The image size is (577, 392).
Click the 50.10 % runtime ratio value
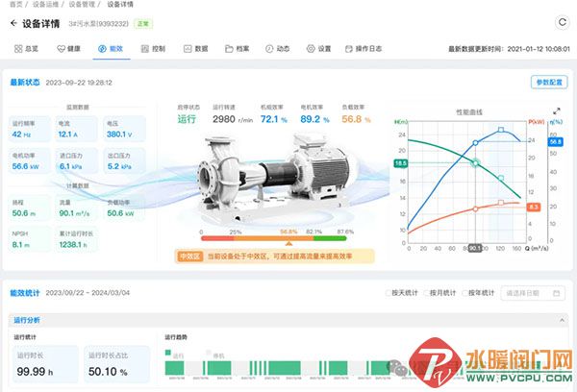click(x=108, y=372)
